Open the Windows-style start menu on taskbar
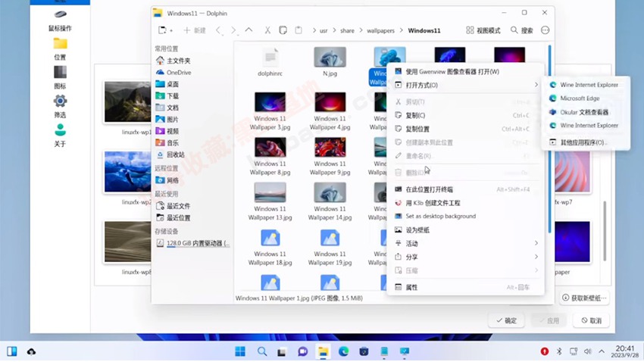 coord(240,351)
